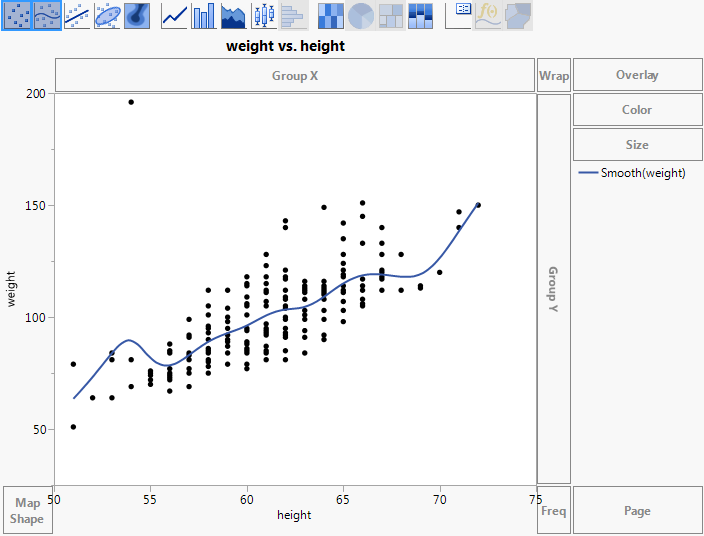Viewport: 704px width, 536px height.
Task: Select the Ellipse element icon
Action: pos(107,16)
